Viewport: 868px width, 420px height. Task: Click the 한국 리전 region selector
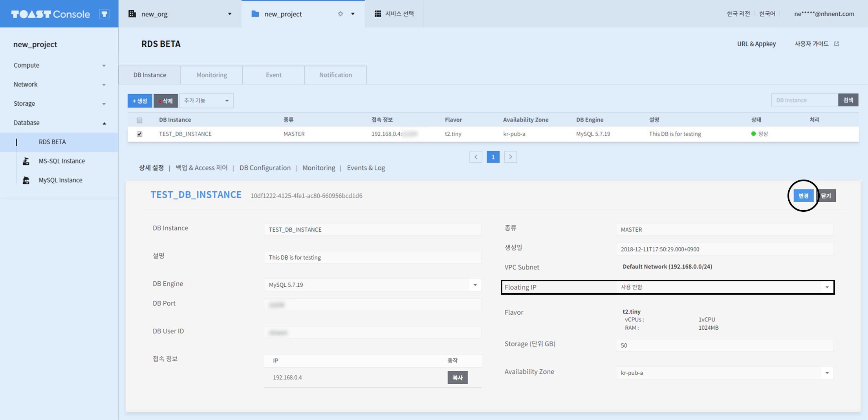click(x=738, y=14)
